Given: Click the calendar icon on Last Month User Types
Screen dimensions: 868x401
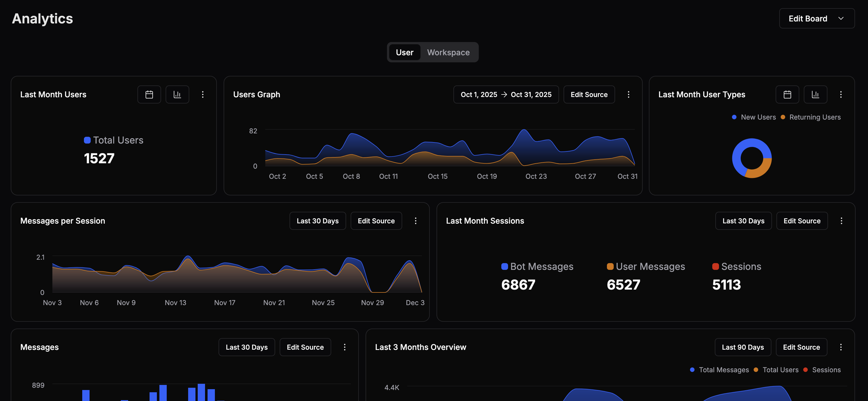Looking at the screenshot, I should 787,94.
